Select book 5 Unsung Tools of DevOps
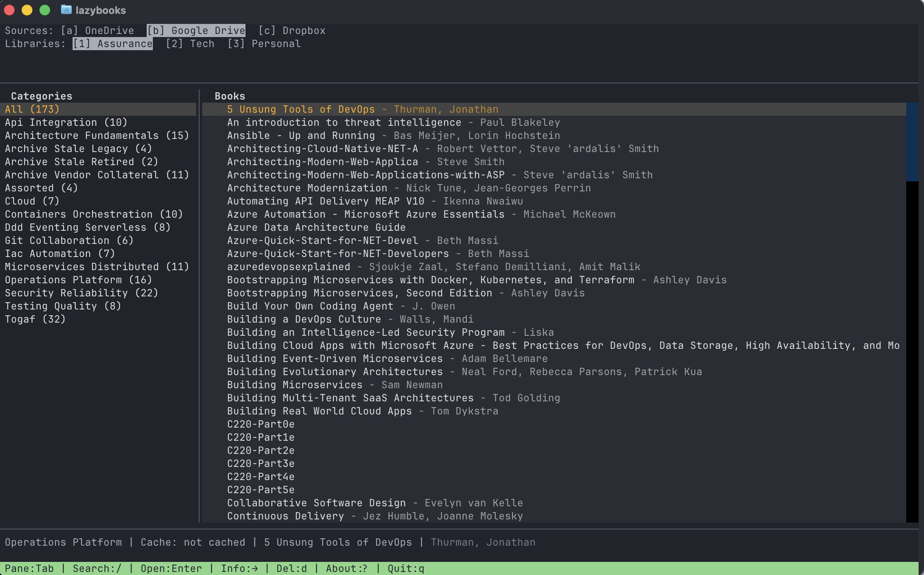This screenshot has width=924, height=575. point(554,109)
